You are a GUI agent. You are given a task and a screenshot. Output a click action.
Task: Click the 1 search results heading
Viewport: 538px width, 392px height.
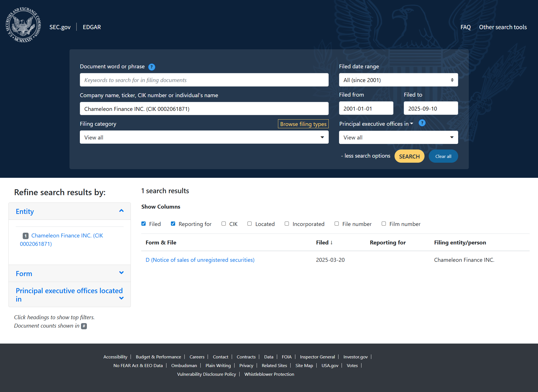pos(165,191)
